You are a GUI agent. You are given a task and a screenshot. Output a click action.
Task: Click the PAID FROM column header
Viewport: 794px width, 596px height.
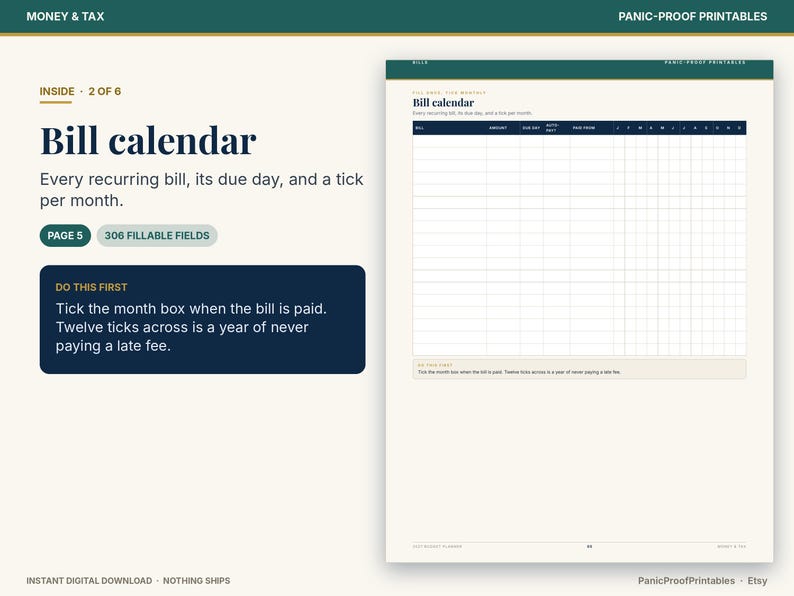[x=584, y=128]
